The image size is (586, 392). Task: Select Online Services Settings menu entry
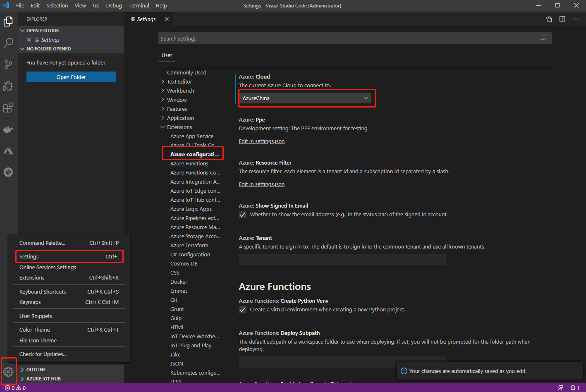69,267
